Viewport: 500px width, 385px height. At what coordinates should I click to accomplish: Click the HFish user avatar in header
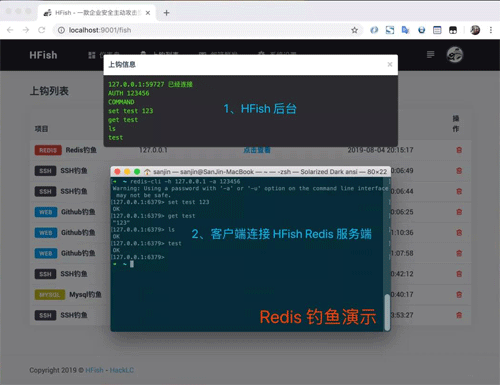455,55
